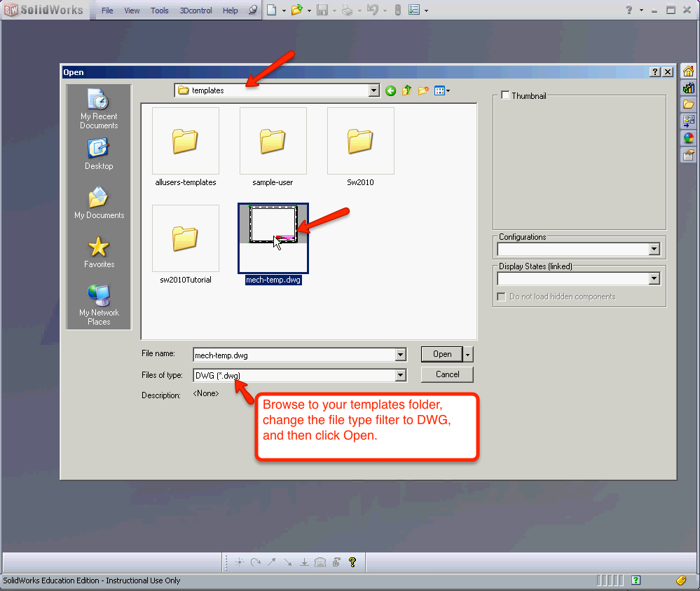700x591 pixels.
Task: Enable the Thumbnail checkbox
Action: coord(505,95)
